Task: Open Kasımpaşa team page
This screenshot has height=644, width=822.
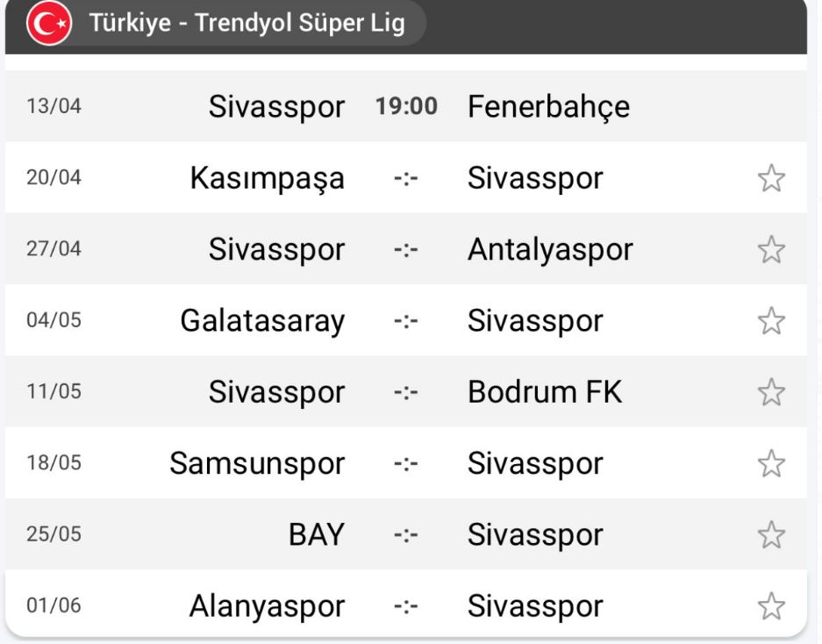Action: pyautogui.click(x=267, y=179)
